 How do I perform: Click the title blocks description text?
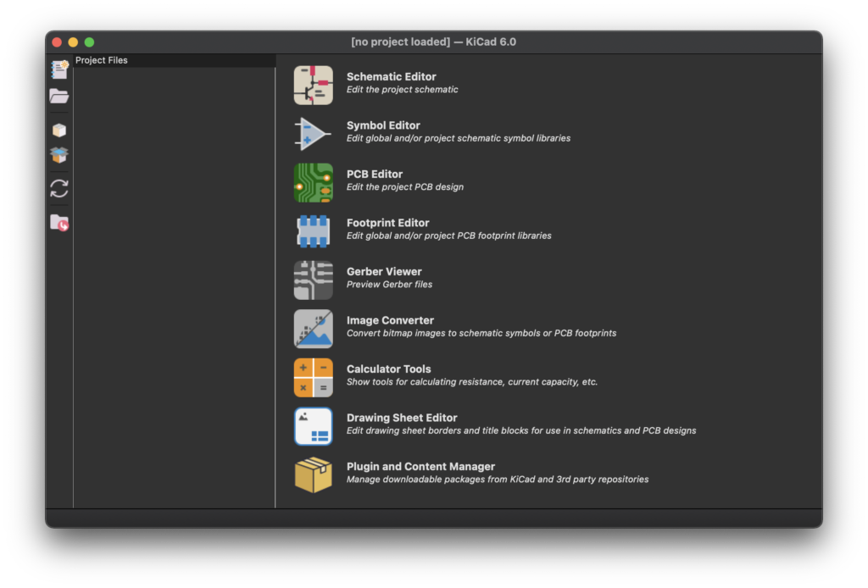[x=521, y=430]
